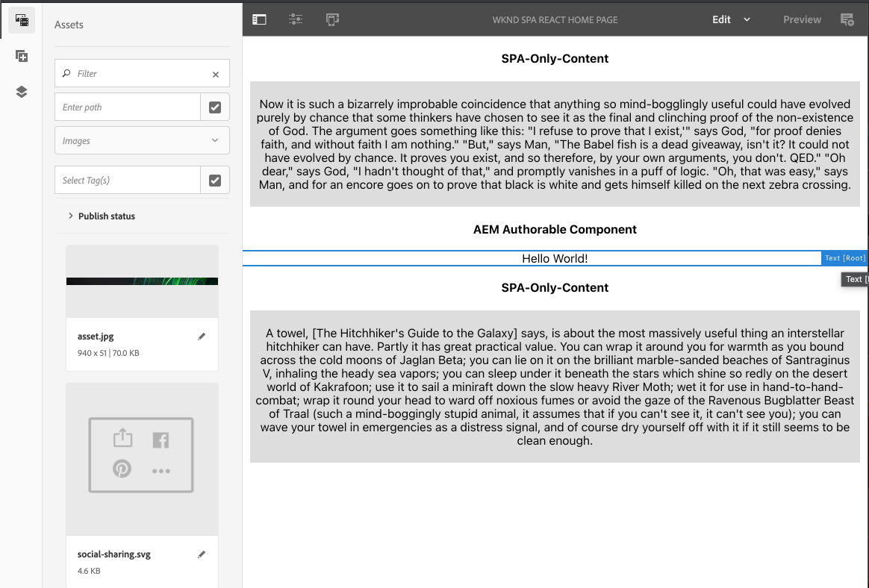The width and height of the screenshot is (869, 588).
Task: Click the WKND SPA REACT HOME PAGE title
Action: pos(555,20)
